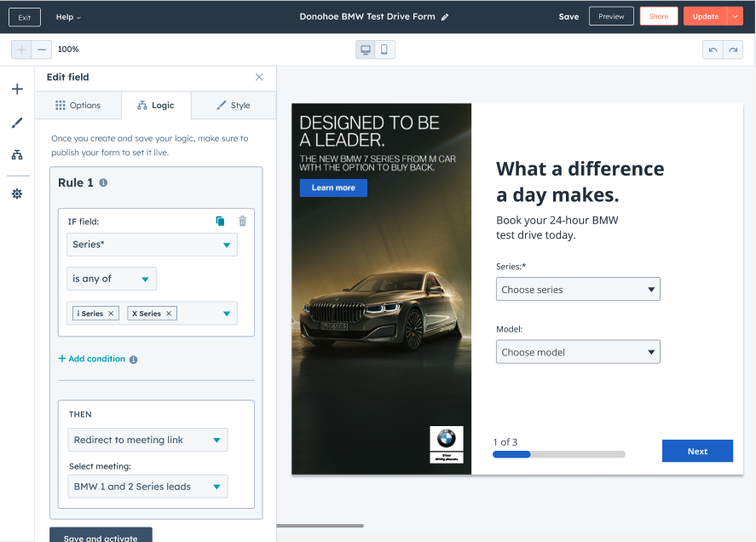Click the Add condition link
Viewport: 756px width, 542px height.
coord(91,359)
